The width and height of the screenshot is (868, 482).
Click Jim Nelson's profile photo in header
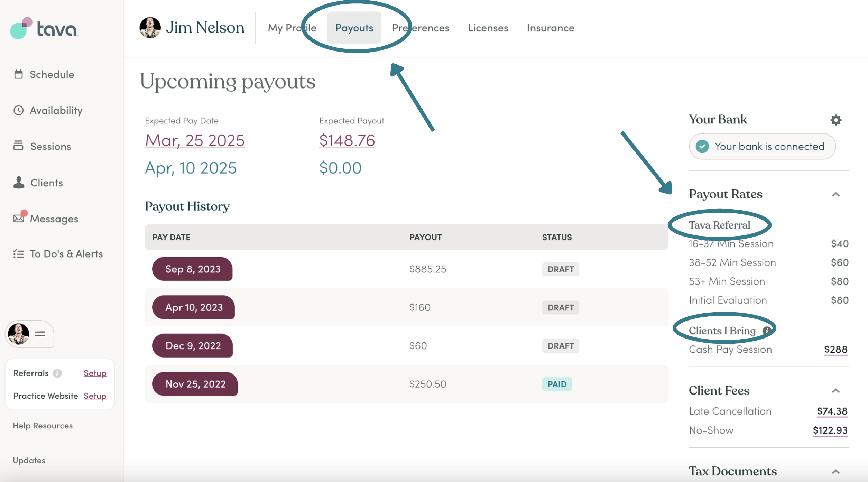[150, 28]
